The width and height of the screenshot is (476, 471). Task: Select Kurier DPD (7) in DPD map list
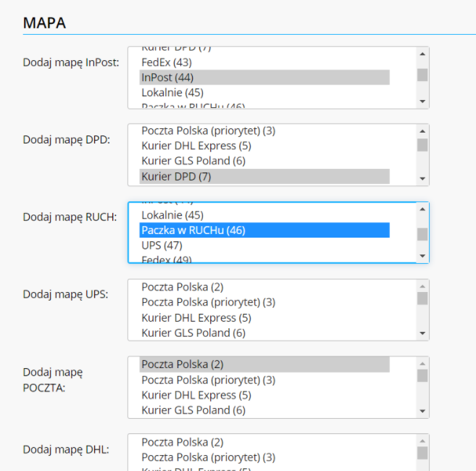click(x=264, y=176)
